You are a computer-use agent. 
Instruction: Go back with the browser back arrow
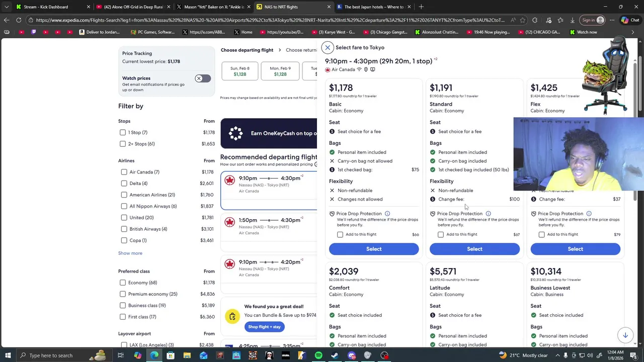(x=6, y=20)
